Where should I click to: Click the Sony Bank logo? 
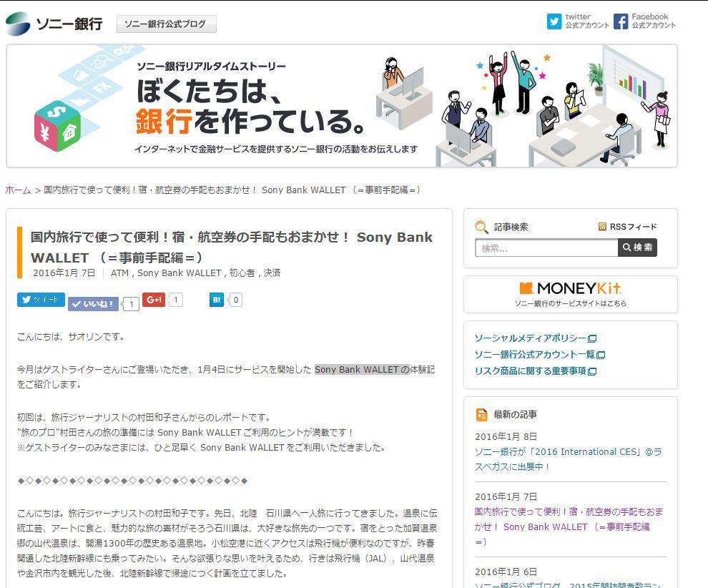(54, 24)
